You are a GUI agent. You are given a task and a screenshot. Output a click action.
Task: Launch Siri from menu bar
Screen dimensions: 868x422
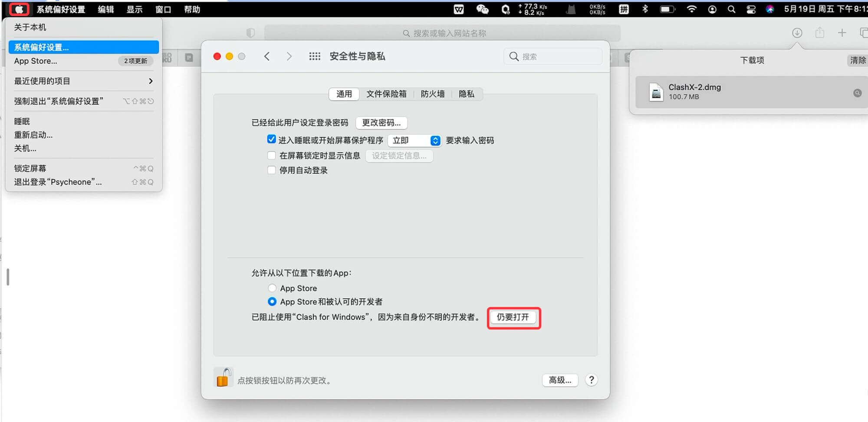(x=770, y=9)
